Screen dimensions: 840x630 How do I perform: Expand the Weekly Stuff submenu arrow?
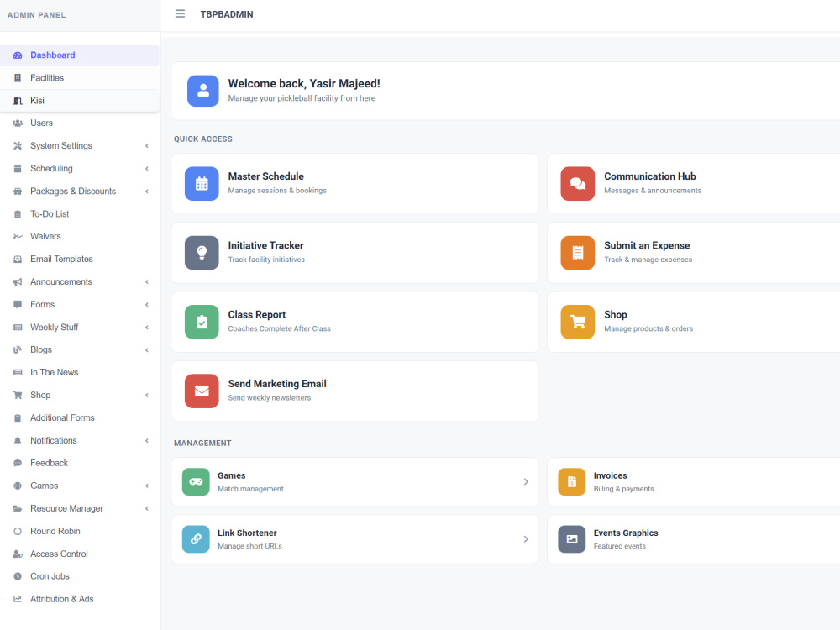(x=147, y=328)
